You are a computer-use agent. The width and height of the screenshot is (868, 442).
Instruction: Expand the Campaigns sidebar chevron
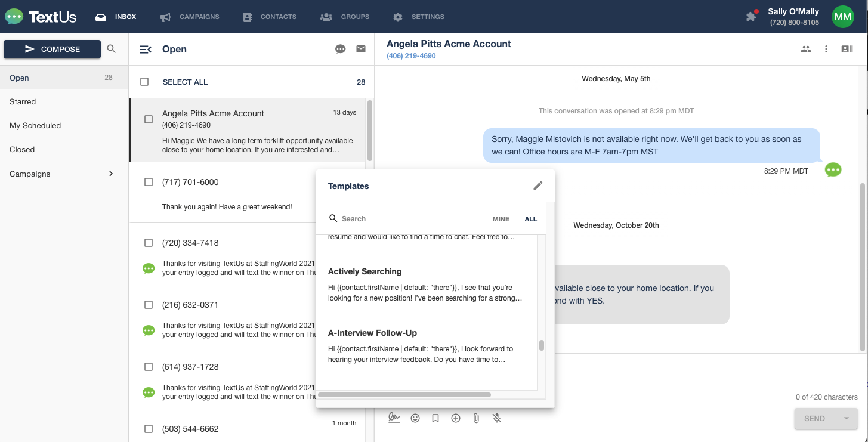(x=111, y=174)
